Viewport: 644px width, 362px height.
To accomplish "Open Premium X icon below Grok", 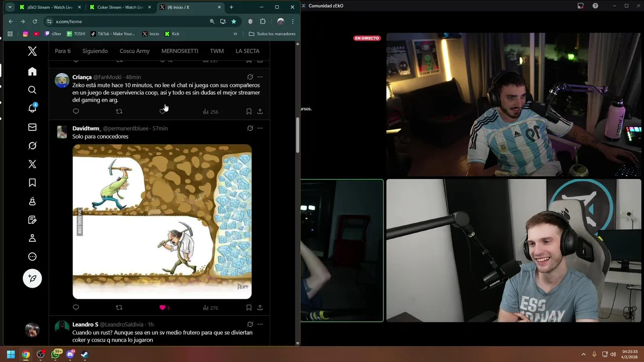I will pos(32,164).
